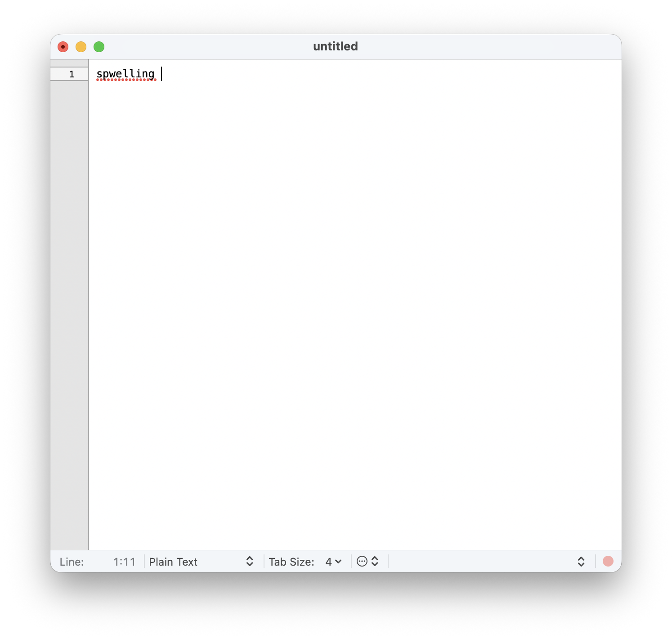The width and height of the screenshot is (672, 639).
Task: Click the Tab Size: label text
Action: tap(291, 562)
